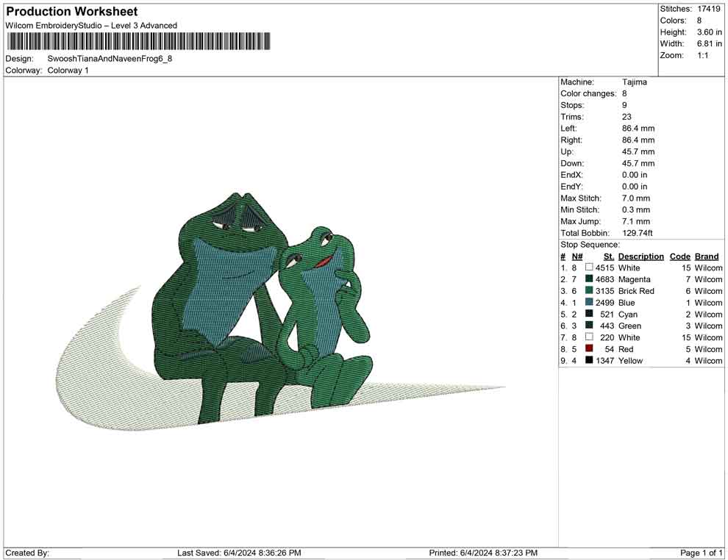Click the Machine value Tajima
728x560 pixels.
pyautogui.click(x=634, y=82)
